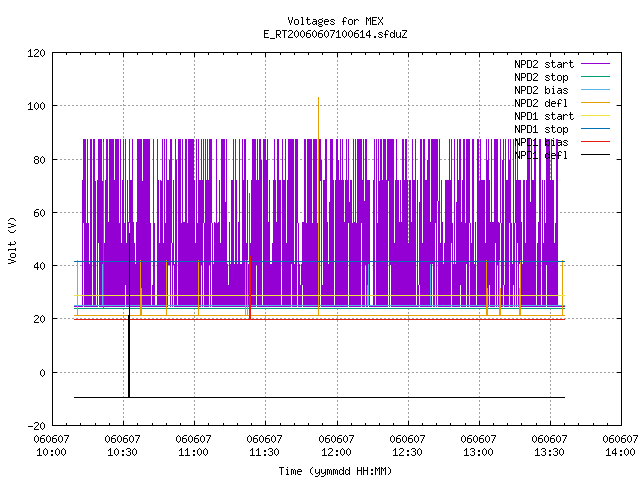Click the y-axis tick value 20

click(39, 319)
